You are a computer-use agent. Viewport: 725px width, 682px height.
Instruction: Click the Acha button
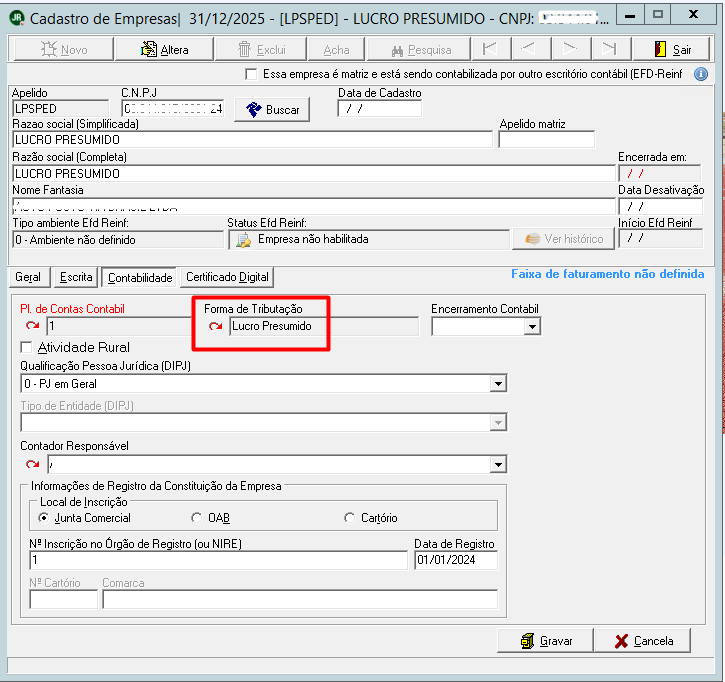pyautogui.click(x=336, y=49)
